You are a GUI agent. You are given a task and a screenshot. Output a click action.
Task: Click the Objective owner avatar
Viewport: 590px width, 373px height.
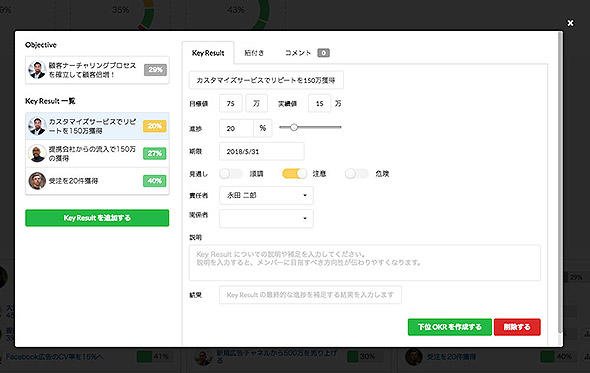coord(37,70)
